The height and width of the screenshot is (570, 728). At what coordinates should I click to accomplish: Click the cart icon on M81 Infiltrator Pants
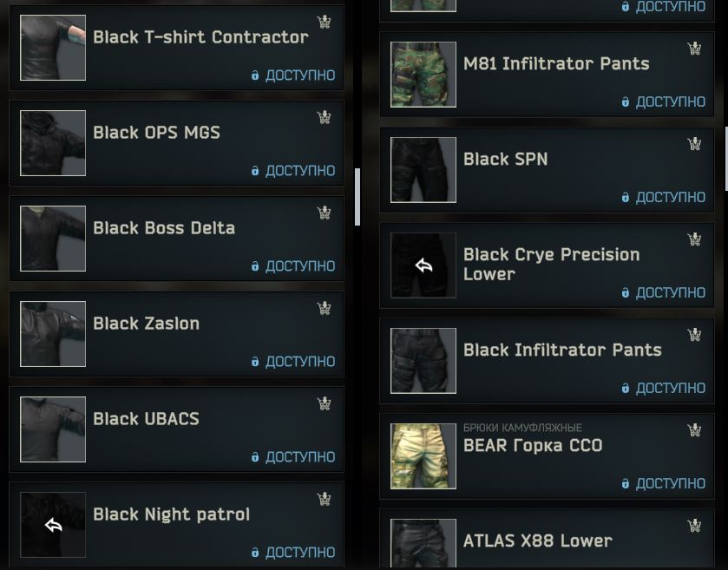(x=694, y=49)
